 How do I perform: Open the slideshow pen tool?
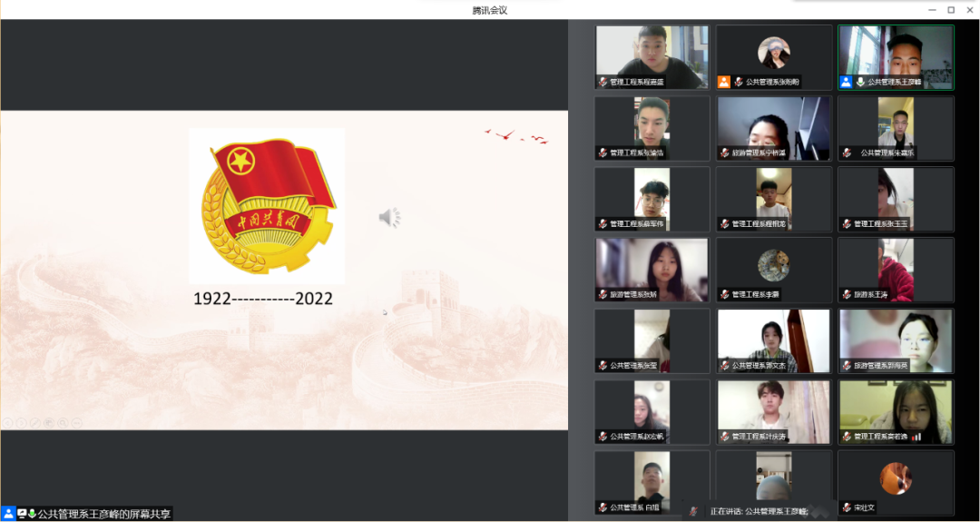pyautogui.click(x=35, y=423)
